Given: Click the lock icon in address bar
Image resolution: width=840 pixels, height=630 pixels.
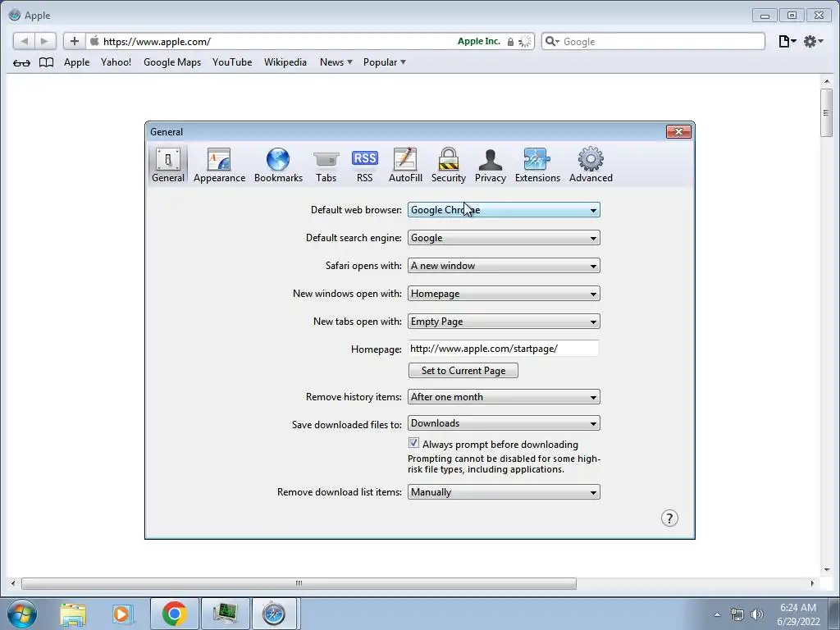Looking at the screenshot, I should pyautogui.click(x=510, y=42).
